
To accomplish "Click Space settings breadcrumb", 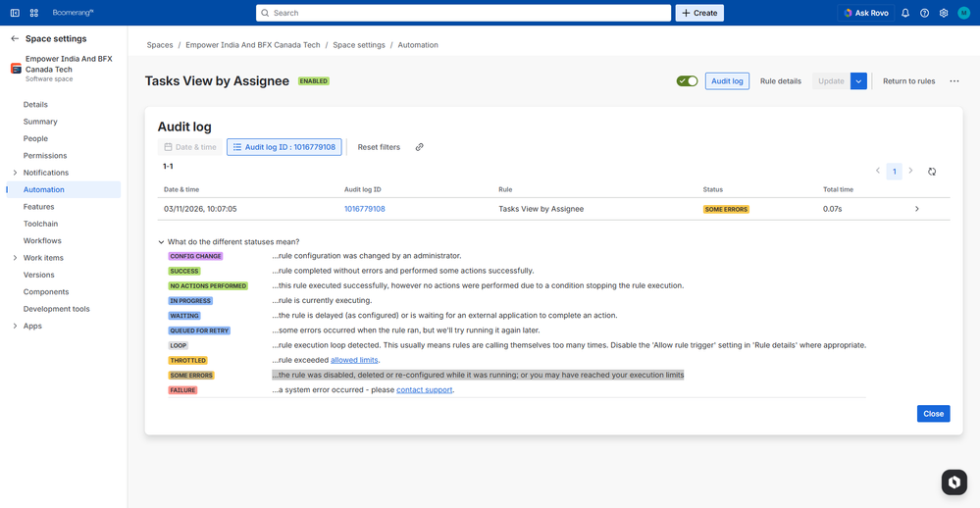I will pos(359,45).
